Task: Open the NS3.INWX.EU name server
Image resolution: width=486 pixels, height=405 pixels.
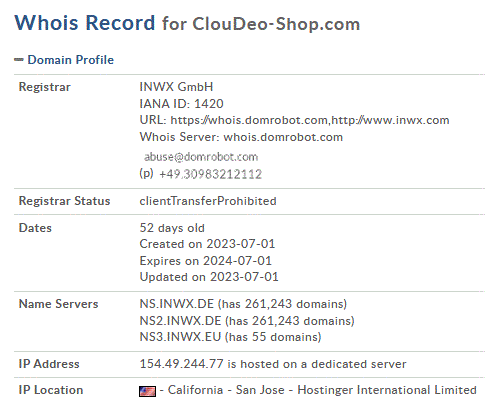Action: point(180,337)
